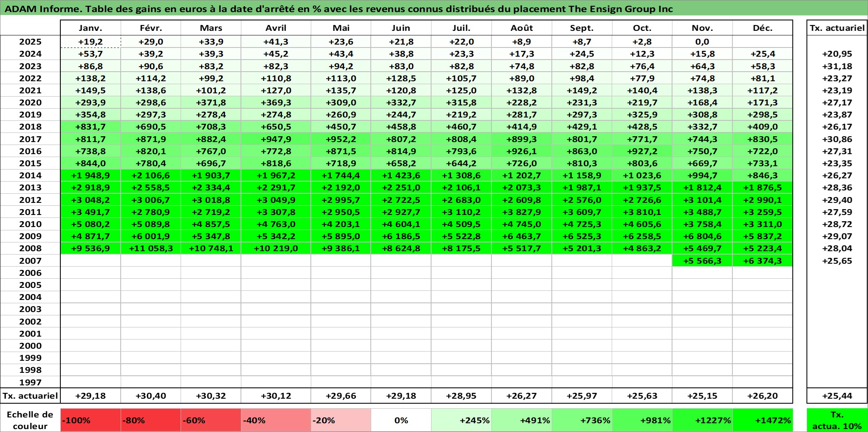
Task: Select cell +5 566,3 for November 2007
Action: click(x=702, y=261)
